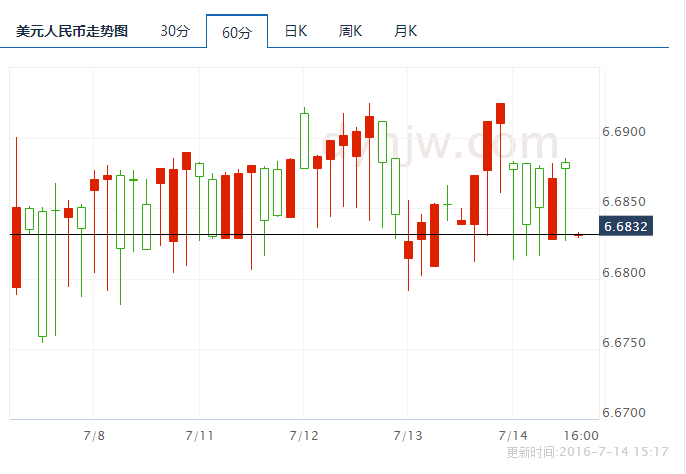This screenshot has height=474, width=686.
Task: Click the 6.6832 current price label
Action: [x=626, y=226]
